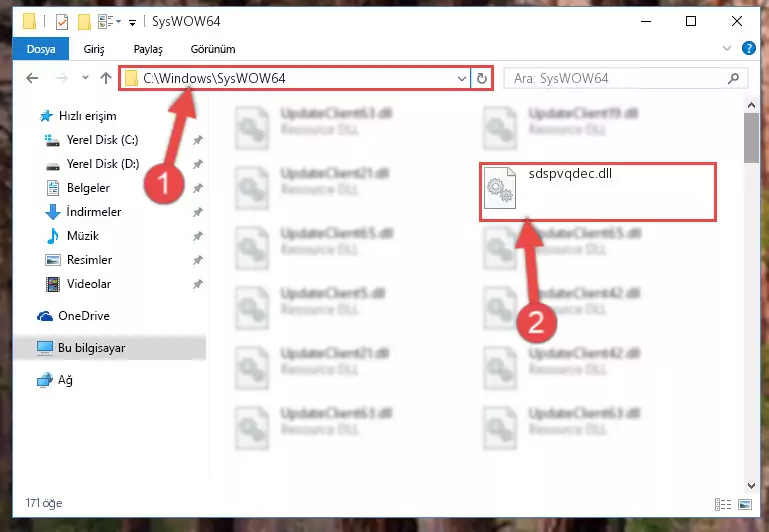
Task: Switch to large thumbnails view icon
Action: [744, 504]
